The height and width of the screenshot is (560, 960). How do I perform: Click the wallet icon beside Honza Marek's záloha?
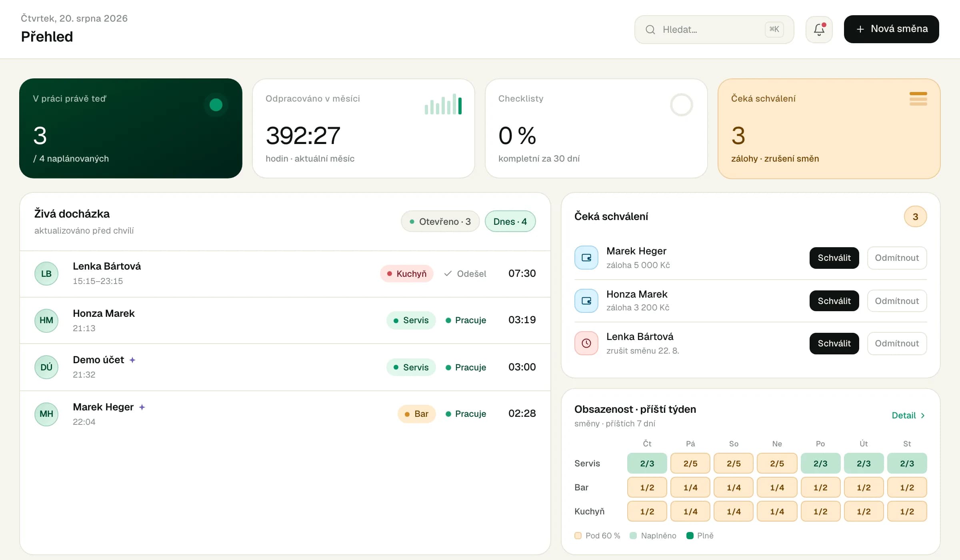tap(586, 301)
